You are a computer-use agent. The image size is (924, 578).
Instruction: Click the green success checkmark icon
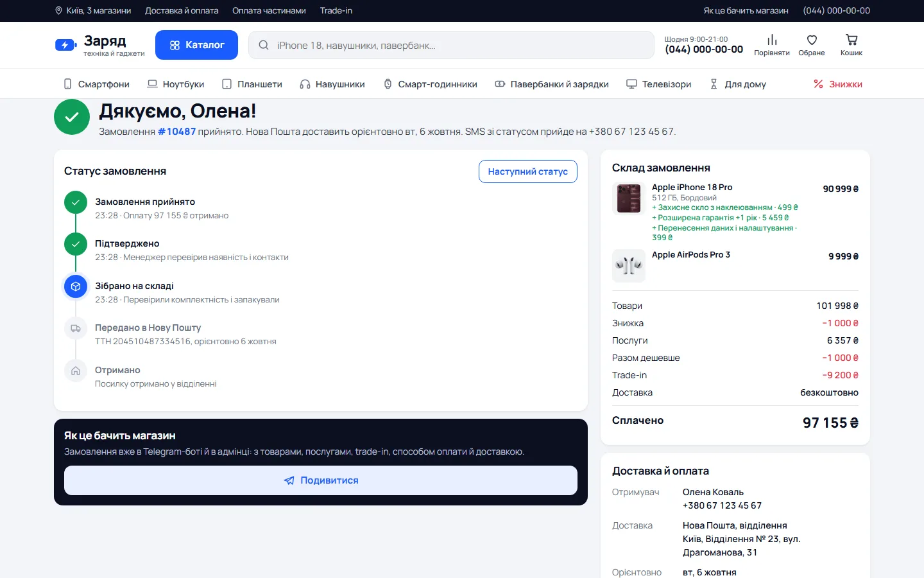coord(72,117)
